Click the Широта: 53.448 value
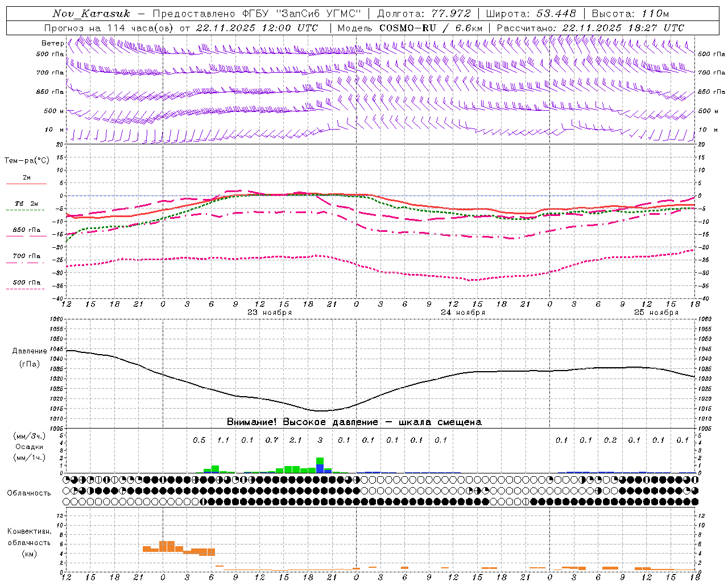The height and width of the screenshot is (582, 728). pyautogui.click(x=531, y=14)
